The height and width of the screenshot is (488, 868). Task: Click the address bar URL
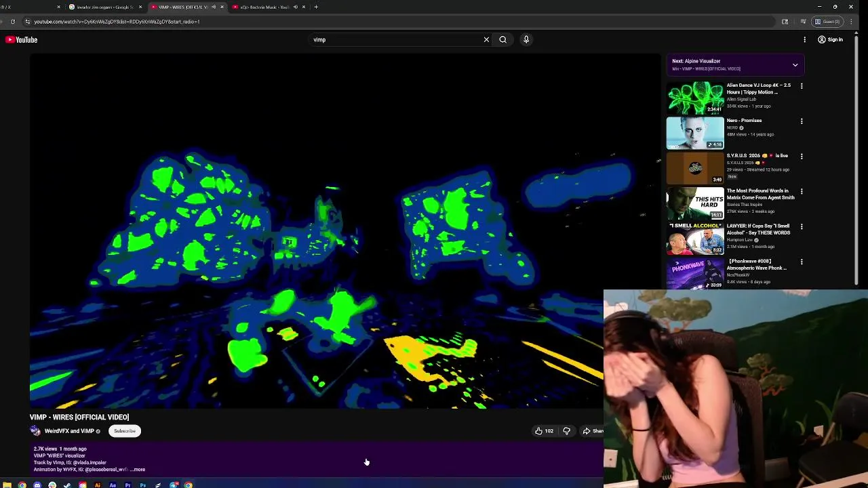tap(117, 22)
